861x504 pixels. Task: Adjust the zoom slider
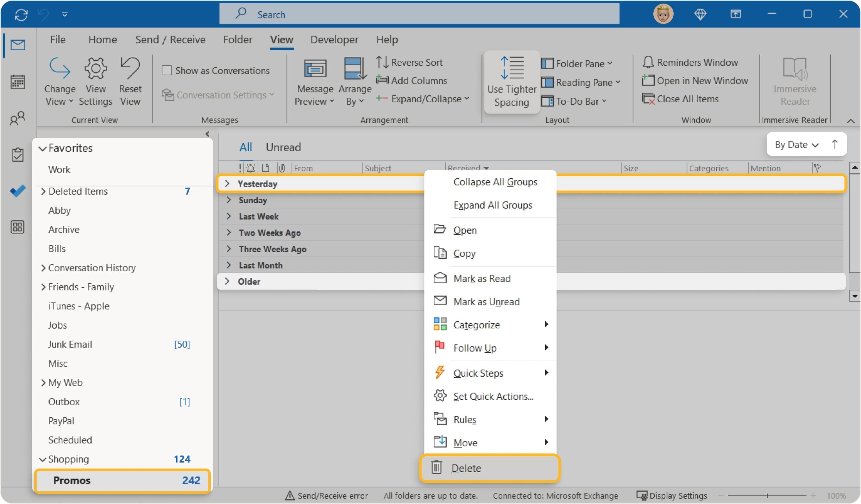pos(767,495)
